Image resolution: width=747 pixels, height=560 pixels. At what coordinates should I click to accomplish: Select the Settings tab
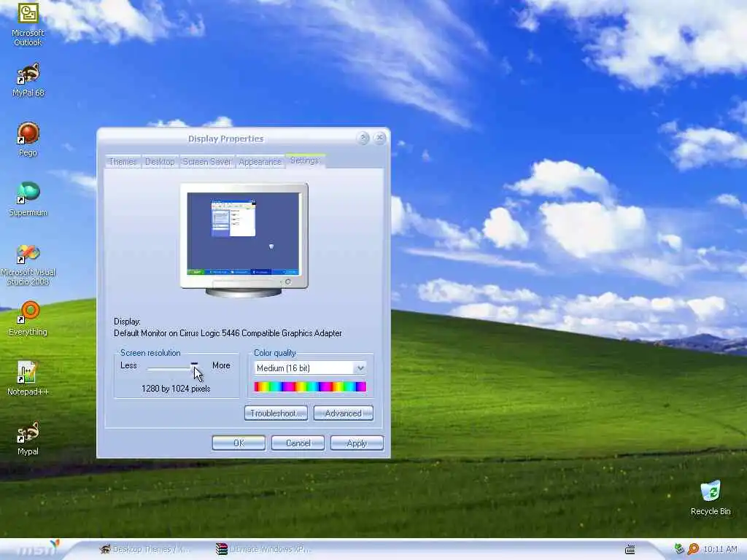[305, 160]
